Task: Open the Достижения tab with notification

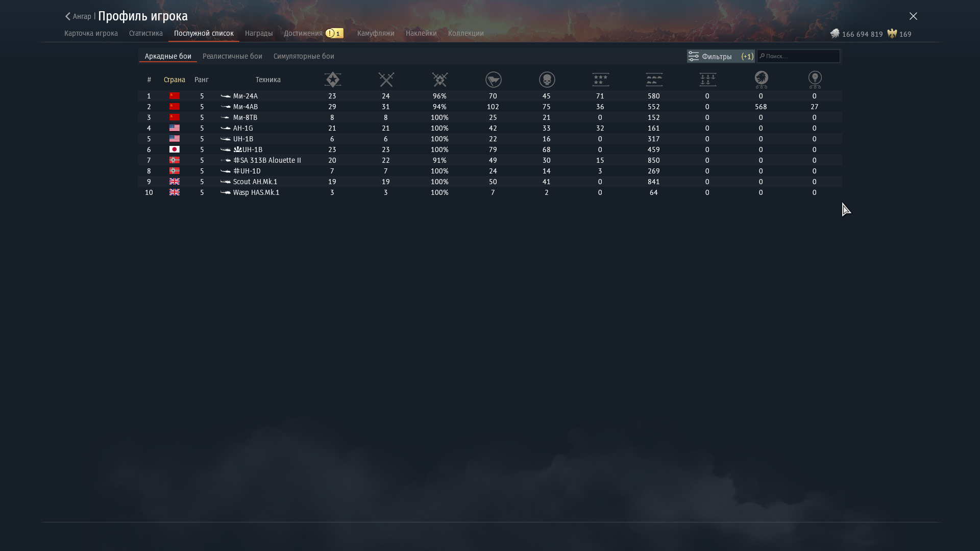Action: click(x=303, y=33)
